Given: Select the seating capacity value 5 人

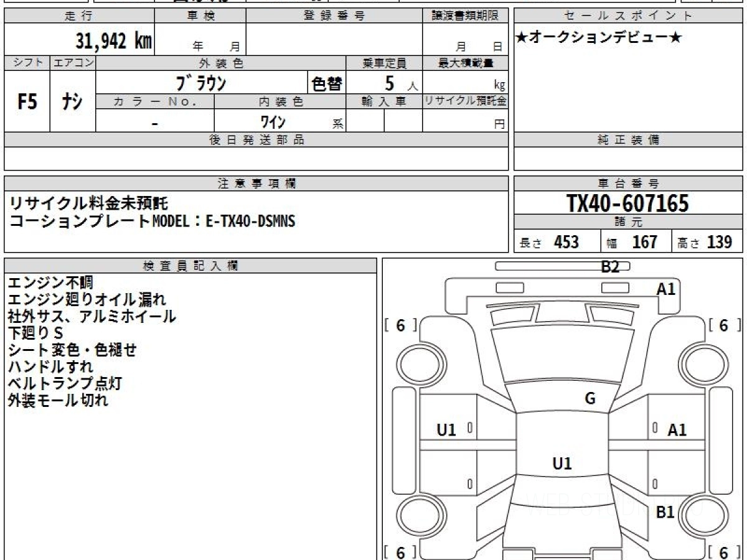Looking at the screenshot, I should pyautogui.click(x=402, y=83).
